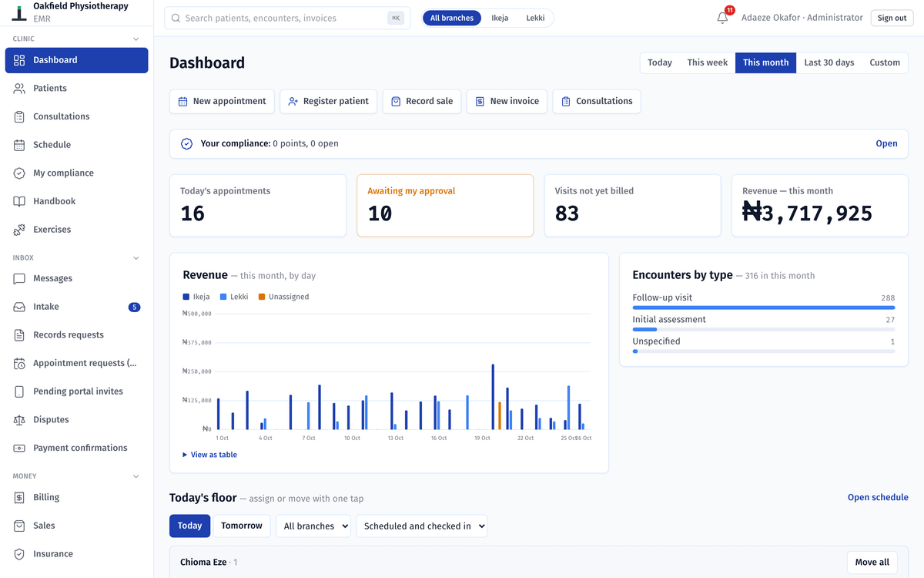The height and width of the screenshot is (578, 924).
Task: Select the This week date range tab
Action: click(x=708, y=62)
